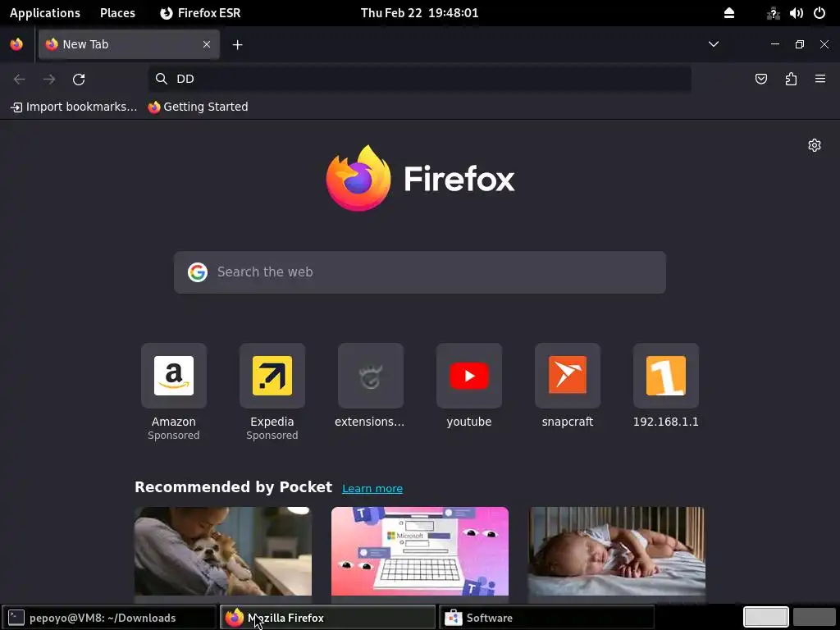
Task: Click the address bar containing DD
Action: [x=419, y=79]
